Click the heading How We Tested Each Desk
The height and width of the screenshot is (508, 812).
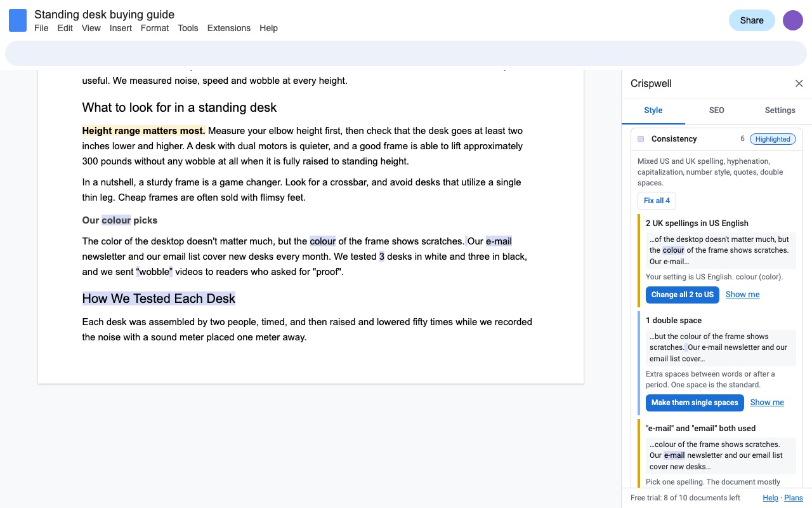tap(159, 298)
